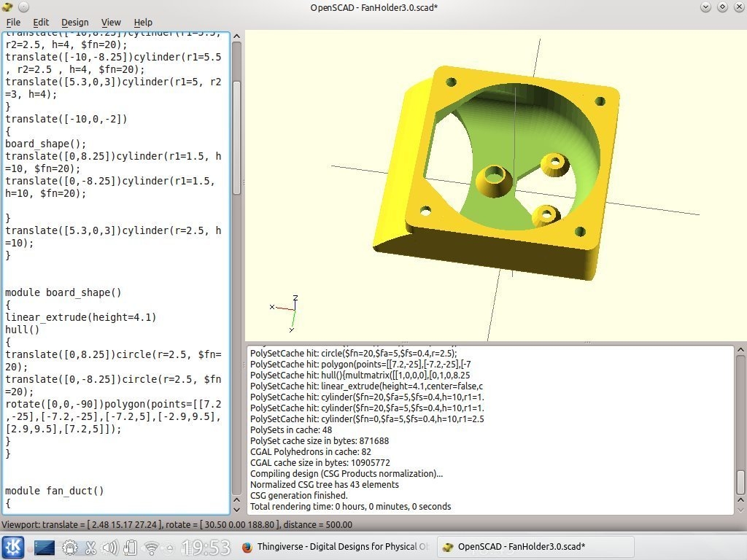747x560 pixels.
Task: Select the OpenSCAD FanHolder3.0.scad taskbar entry
Action: click(x=514, y=547)
